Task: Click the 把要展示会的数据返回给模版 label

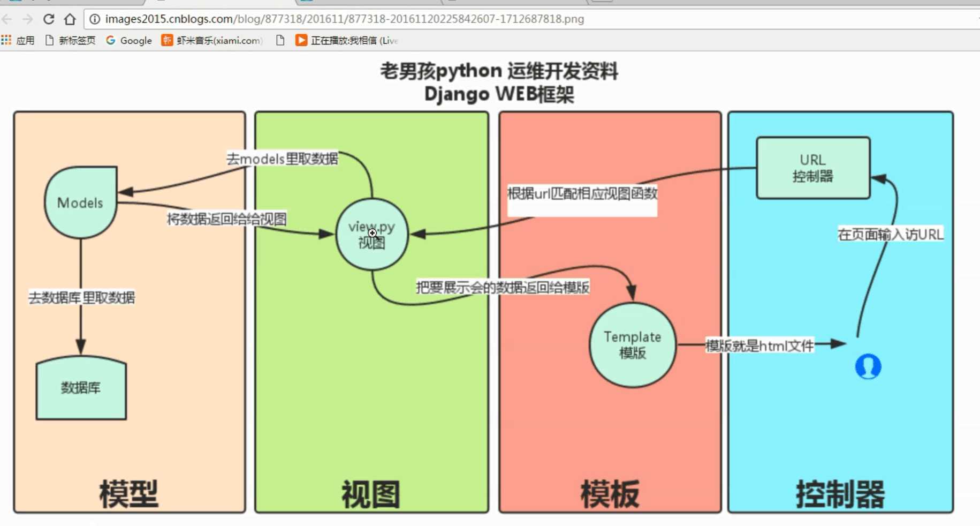Action: coord(503,288)
